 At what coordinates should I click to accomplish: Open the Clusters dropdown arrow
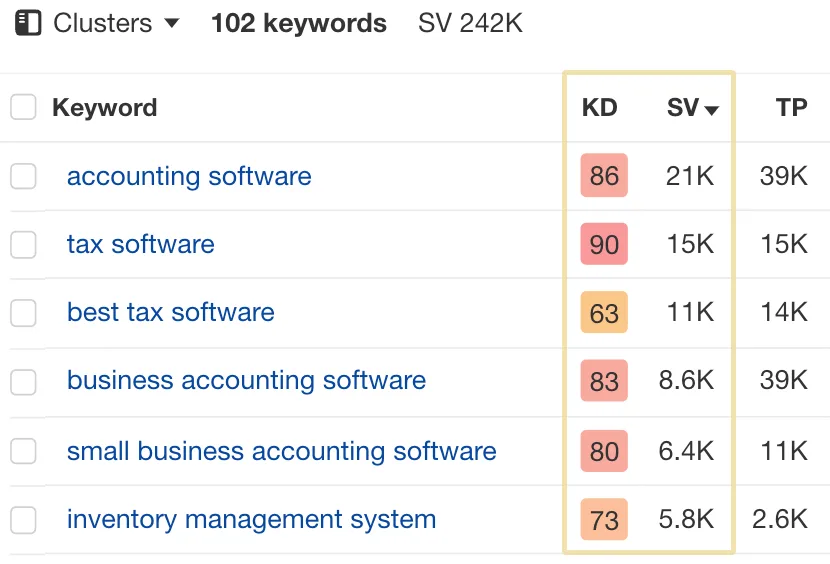pyautogui.click(x=172, y=23)
